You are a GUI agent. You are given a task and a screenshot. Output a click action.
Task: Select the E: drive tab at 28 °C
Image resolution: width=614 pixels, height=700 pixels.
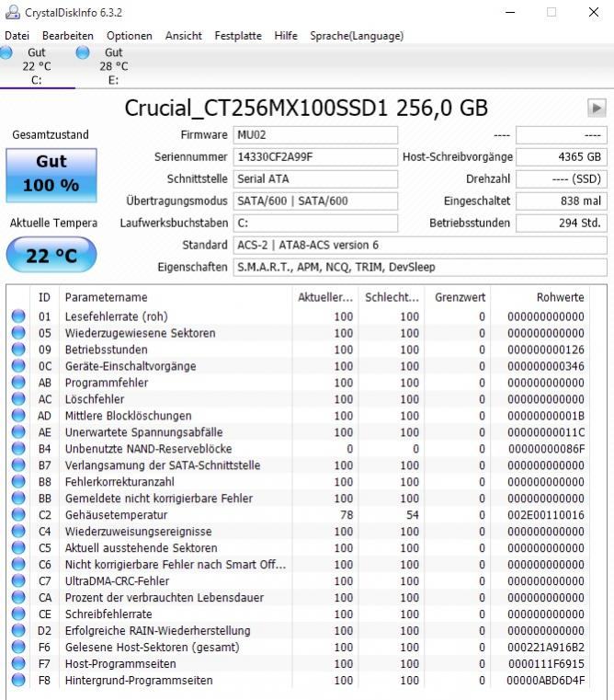pos(113,66)
